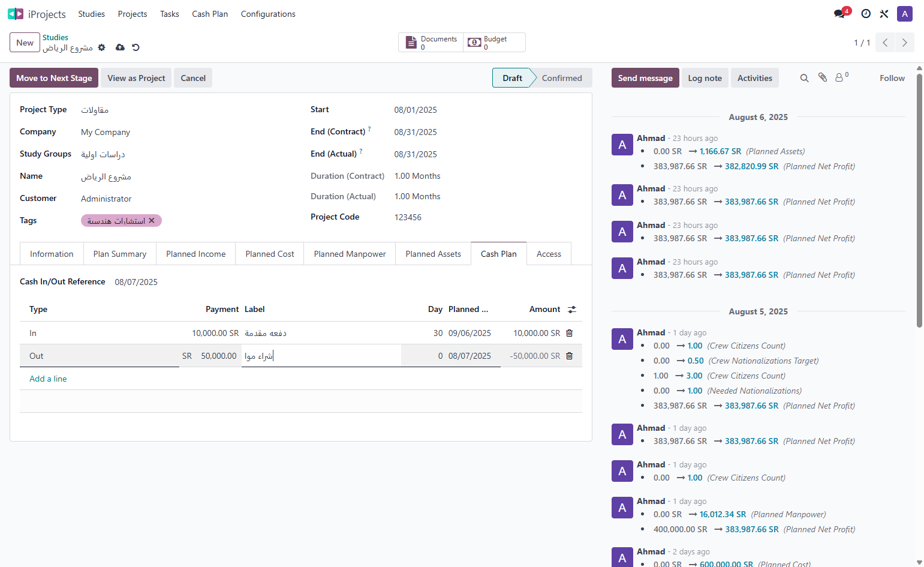Attach a file with paperclip icon
The width and height of the screenshot is (924, 567).
[823, 77]
